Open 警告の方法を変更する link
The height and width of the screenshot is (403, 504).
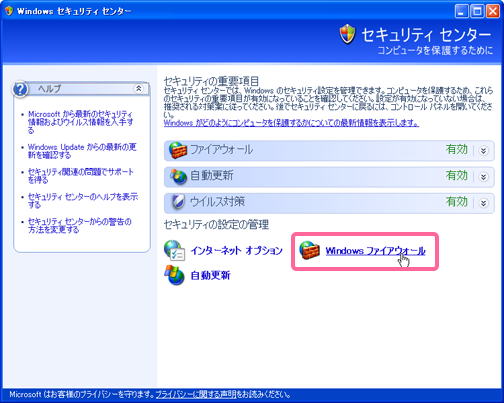click(x=79, y=225)
